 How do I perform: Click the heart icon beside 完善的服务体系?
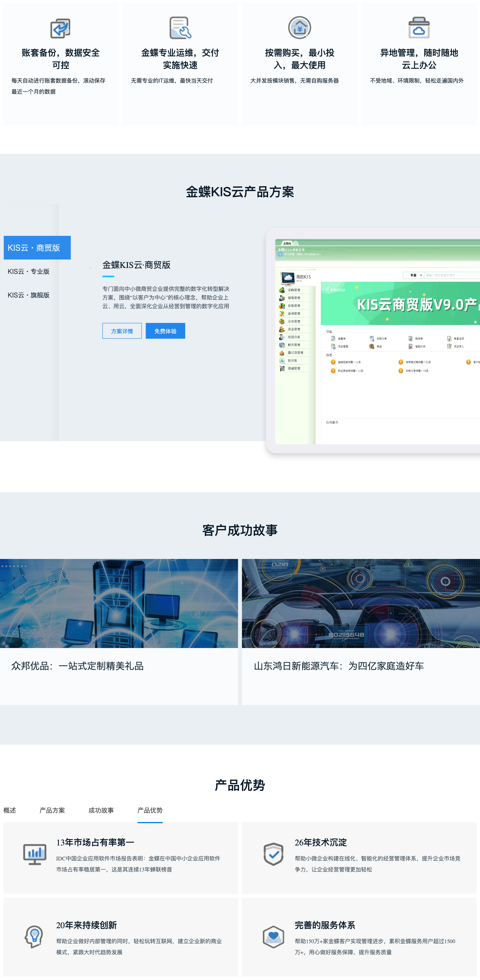click(273, 937)
